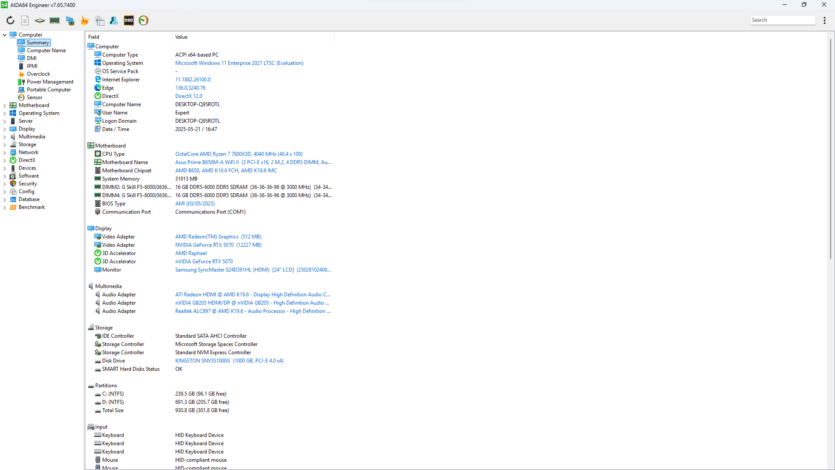
Task: Click the user silhouette toolbar icon
Action: pyautogui.click(x=114, y=20)
